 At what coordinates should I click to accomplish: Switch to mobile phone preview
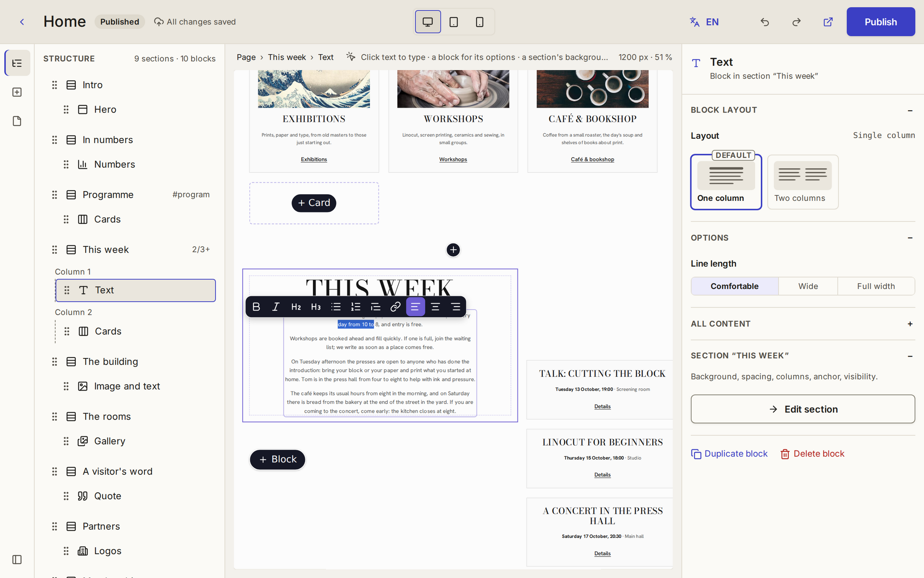pos(479,22)
